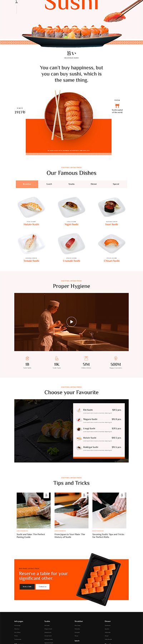
Task: Click the torii gate icon
Action: tap(117, 106)
